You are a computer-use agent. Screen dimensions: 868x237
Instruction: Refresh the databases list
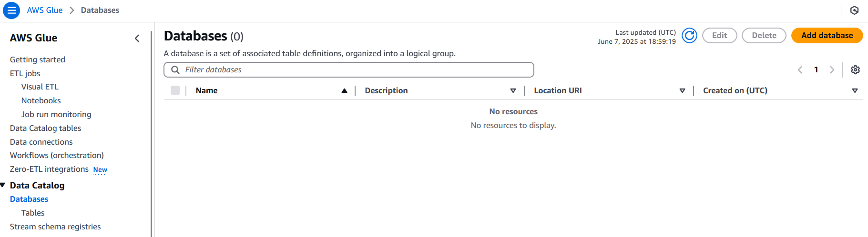point(689,35)
